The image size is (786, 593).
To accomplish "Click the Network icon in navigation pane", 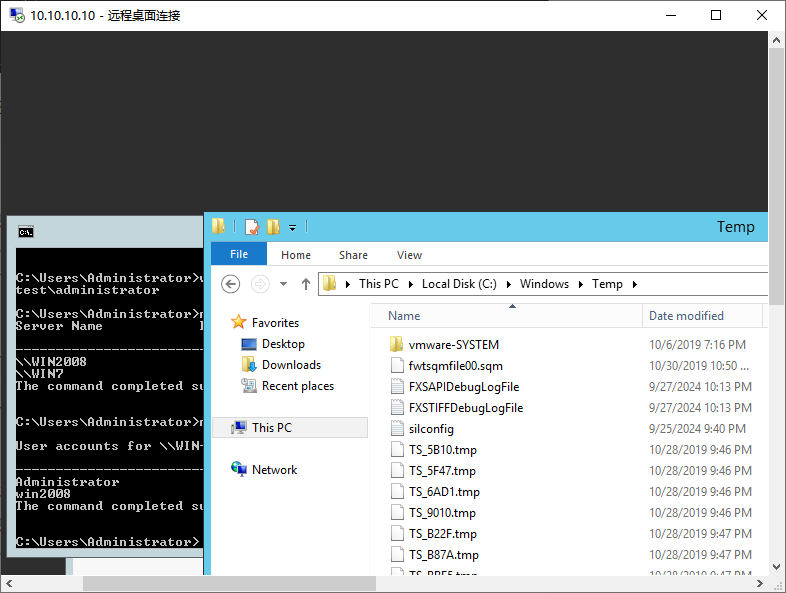I will tap(239, 469).
